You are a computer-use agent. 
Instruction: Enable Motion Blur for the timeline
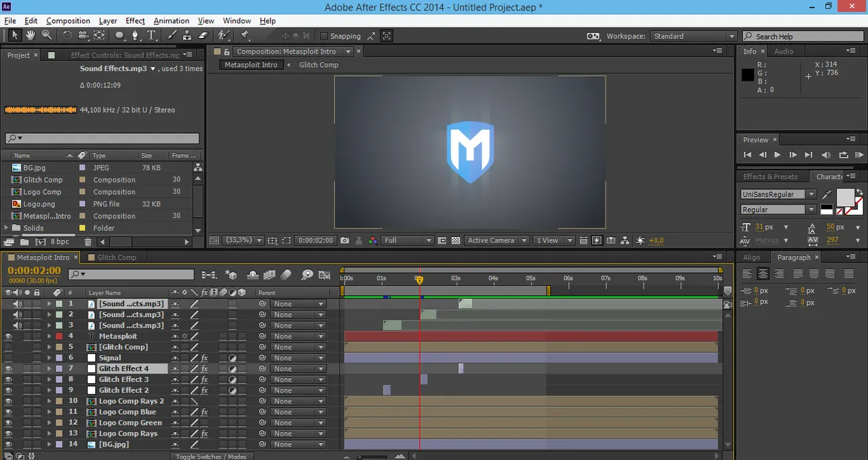(x=285, y=275)
